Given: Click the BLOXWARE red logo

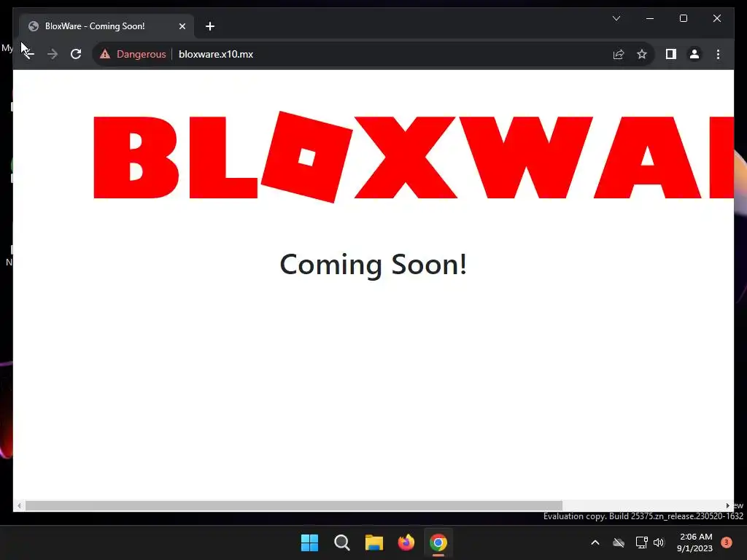Looking at the screenshot, I should tap(414, 157).
